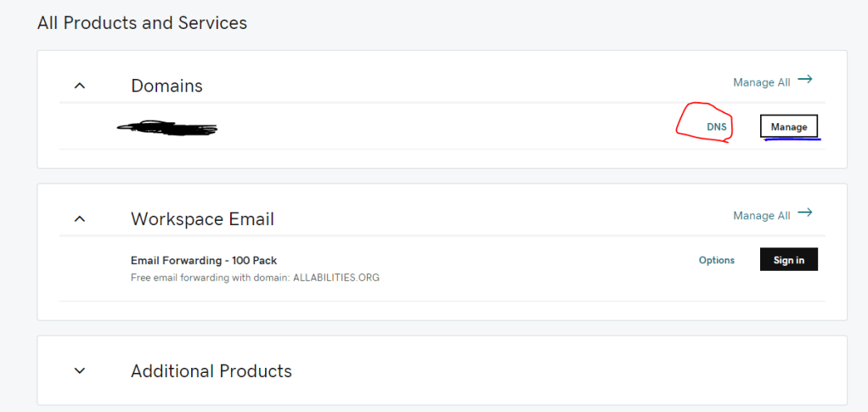Image resolution: width=868 pixels, height=412 pixels.
Task: Click the DNS link for the domain
Action: 717,127
